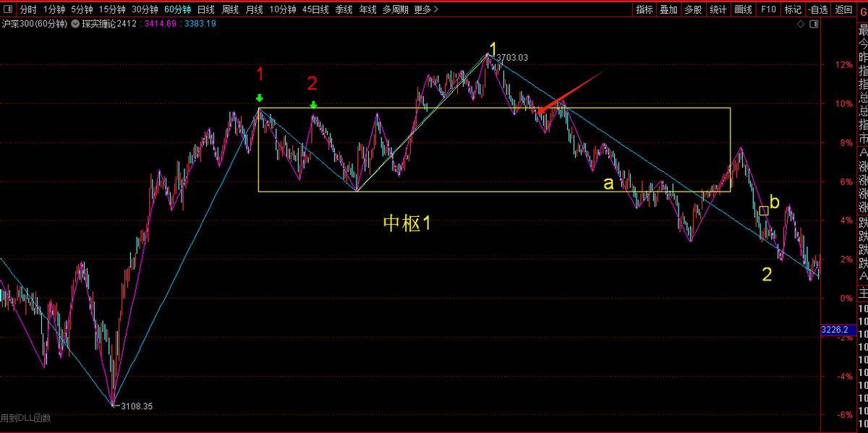
Task: Click the 返回 back button
Action: [x=843, y=9]
